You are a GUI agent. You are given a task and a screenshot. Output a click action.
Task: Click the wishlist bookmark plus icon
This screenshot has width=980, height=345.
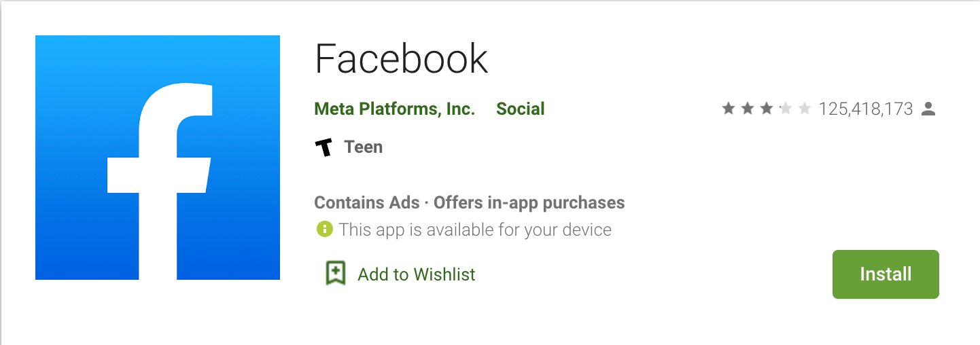click(x=335, y=273)
